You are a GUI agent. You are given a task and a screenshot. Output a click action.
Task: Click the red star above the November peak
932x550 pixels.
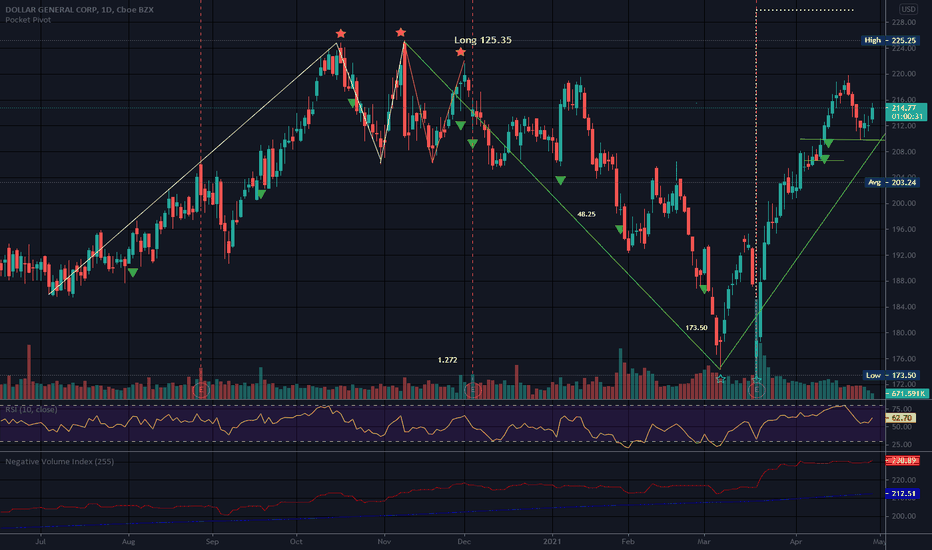coord(401,32)
